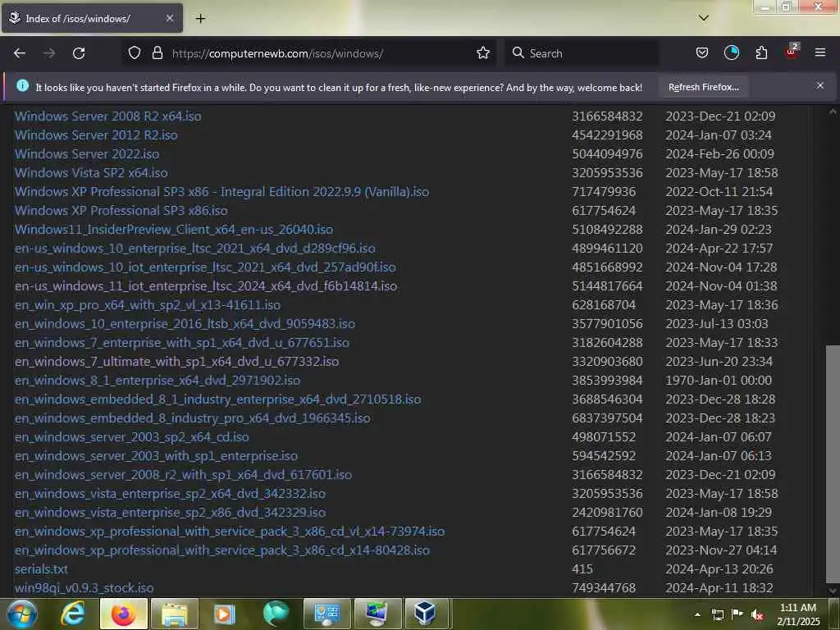This screenshot has width=840, height=630.
Task: Download en-us_windows_10_iot_enterprise_ltsc_2021 iso
Action: pos(205,267)
